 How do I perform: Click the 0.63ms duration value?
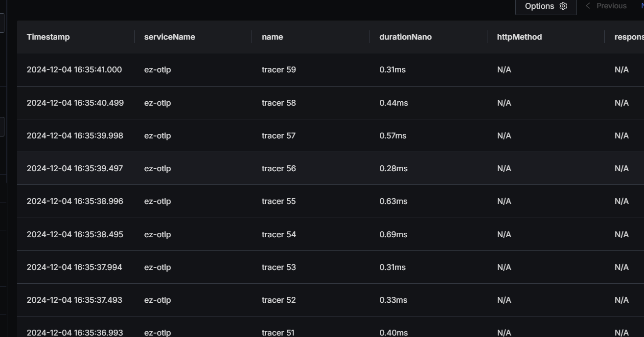click(x=393, y=201)
